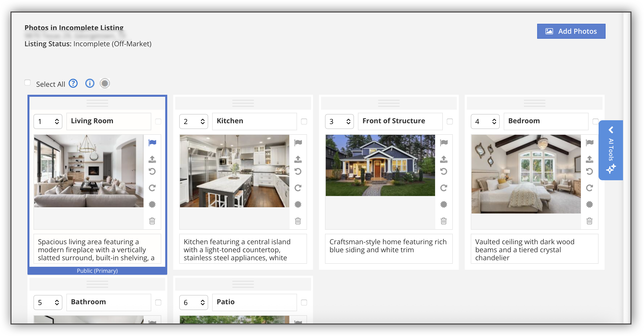
Task: Change the Living Room photo order number
Action: tap(48, 121)
